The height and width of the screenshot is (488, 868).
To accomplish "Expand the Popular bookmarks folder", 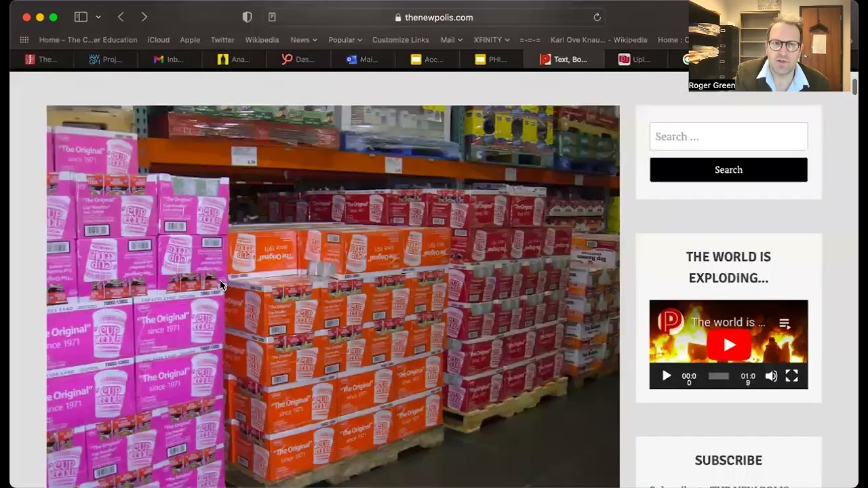I will click(345, 40).
